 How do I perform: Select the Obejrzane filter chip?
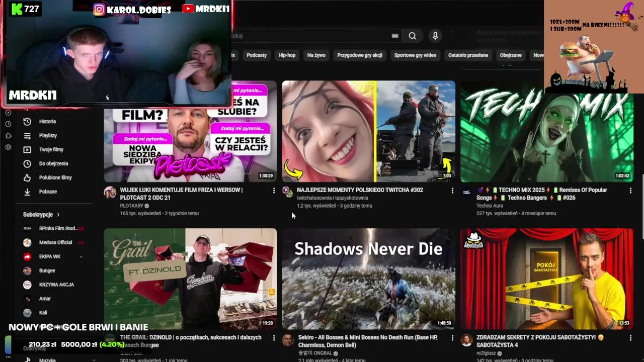(x=511, y=55)
